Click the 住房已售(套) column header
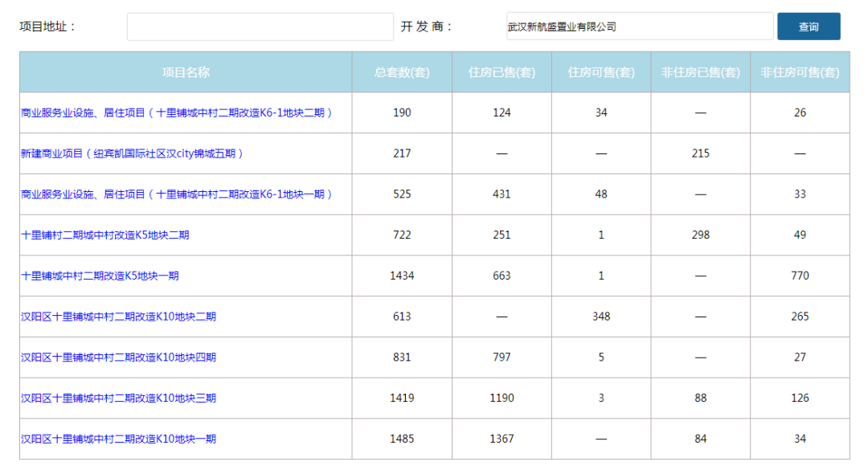868x470 pixels. point(502,72)
